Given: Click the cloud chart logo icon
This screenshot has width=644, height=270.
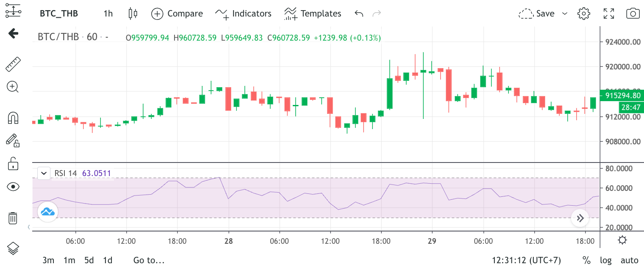Looking at the screenshot, I should pos(47,212).
